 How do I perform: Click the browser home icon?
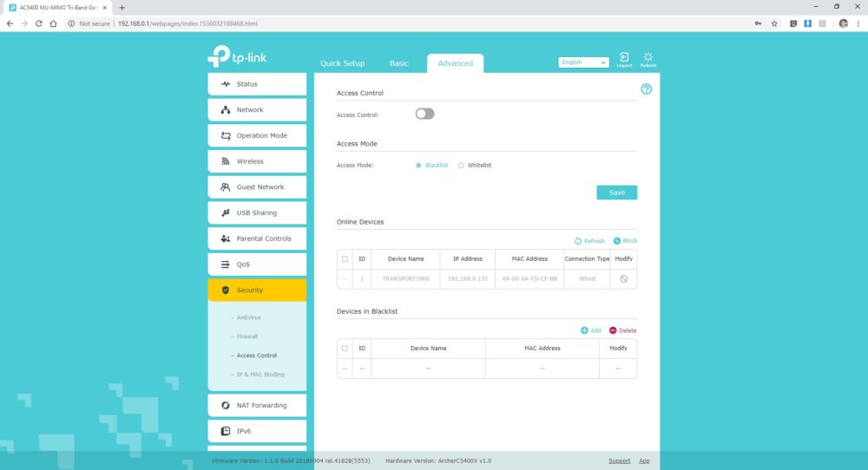click(x=53, y=23)
